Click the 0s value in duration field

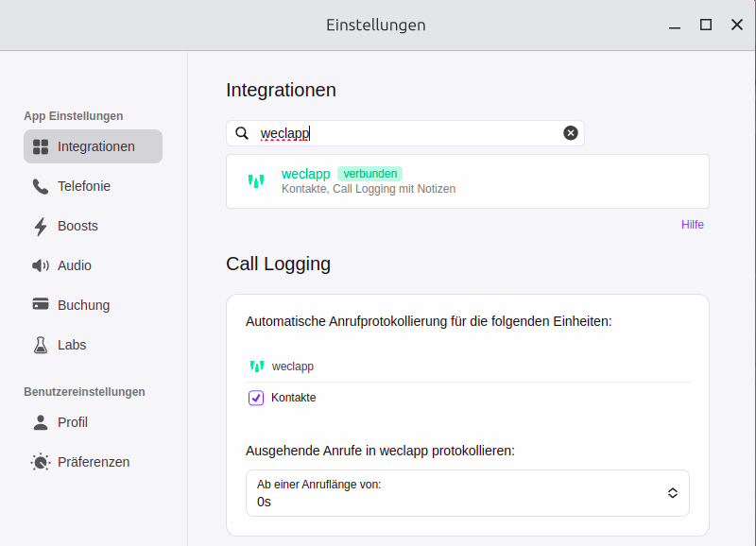point(264,503)
